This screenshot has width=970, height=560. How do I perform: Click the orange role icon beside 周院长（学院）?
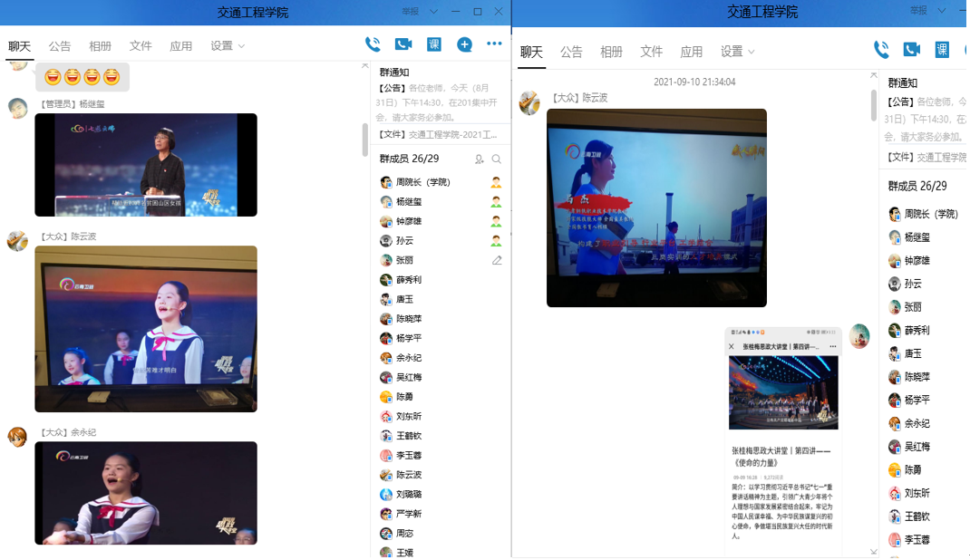(496, 182)
